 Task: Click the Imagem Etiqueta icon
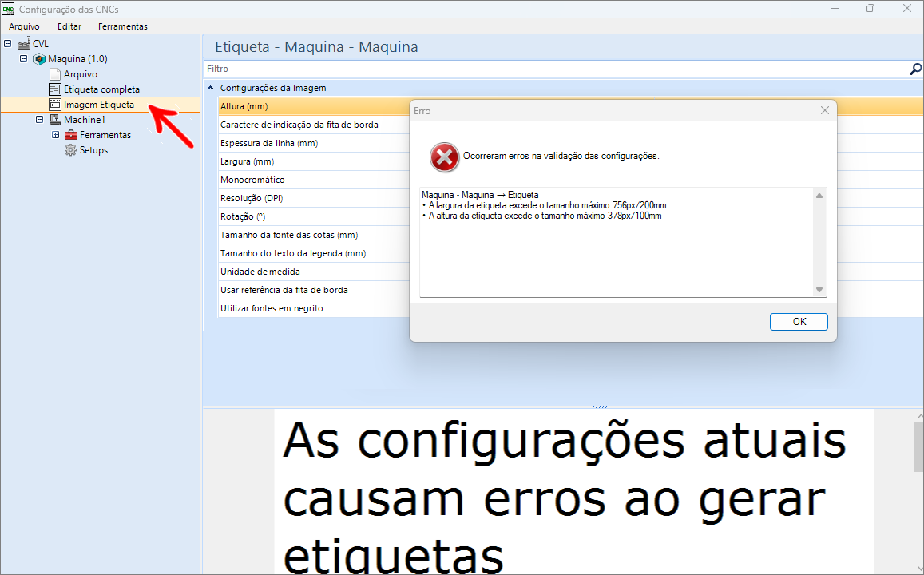[55, 105]
